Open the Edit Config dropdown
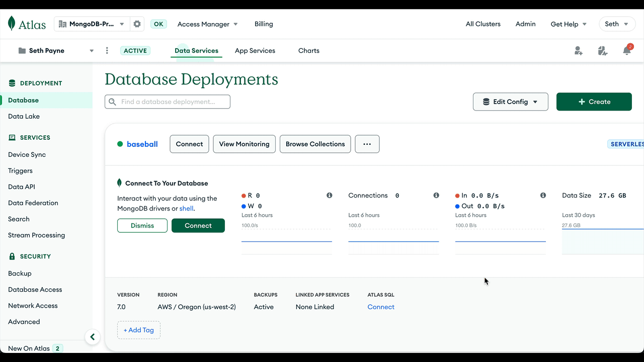This screenshot has width=644, height=362. click(511, 102)
